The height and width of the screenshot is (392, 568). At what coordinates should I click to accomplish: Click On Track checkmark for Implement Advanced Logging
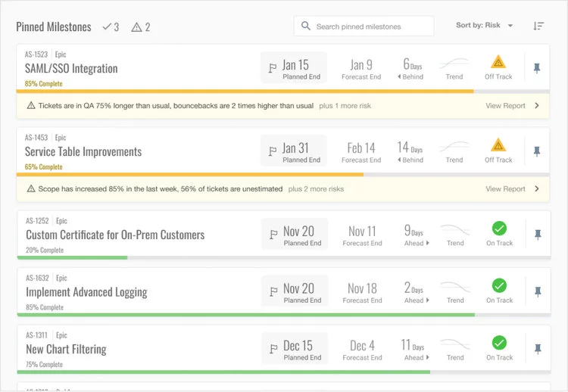click(499, 285)
